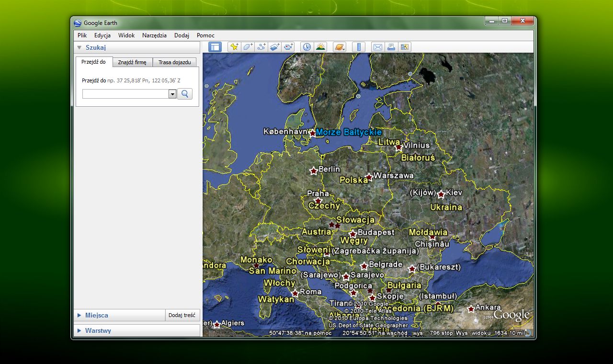Click the Włochy country label
Viewport: 613px width, 364px height.
point(280,283)
